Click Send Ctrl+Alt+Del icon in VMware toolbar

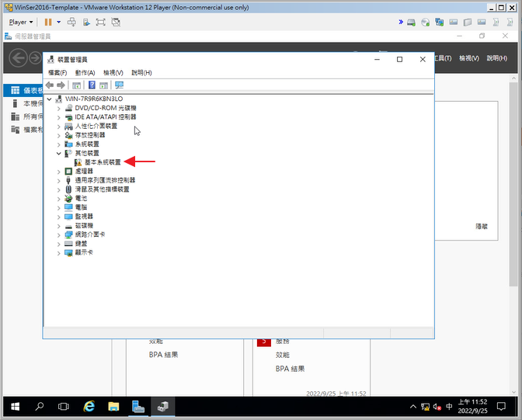[71, 23]
